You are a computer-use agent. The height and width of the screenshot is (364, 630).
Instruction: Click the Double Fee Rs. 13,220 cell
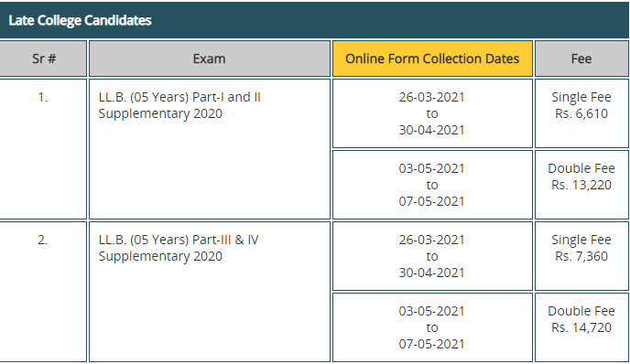581,185
